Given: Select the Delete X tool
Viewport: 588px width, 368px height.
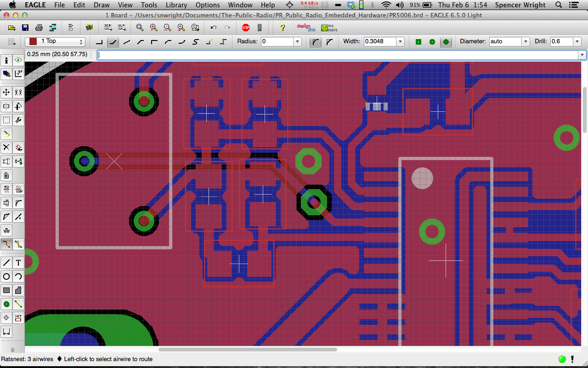Looking at the screenshot, I should pyautogui.click(x=6, y=148).
